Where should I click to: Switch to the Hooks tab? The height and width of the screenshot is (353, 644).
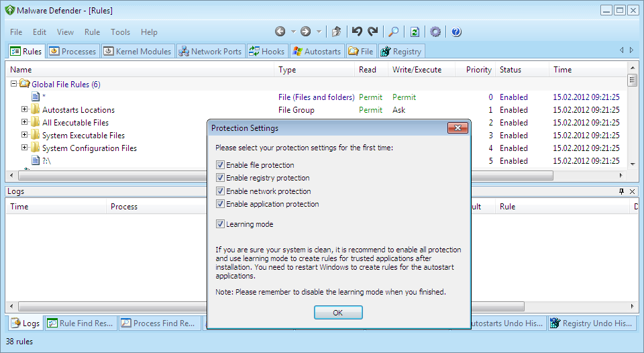[266, 52]
